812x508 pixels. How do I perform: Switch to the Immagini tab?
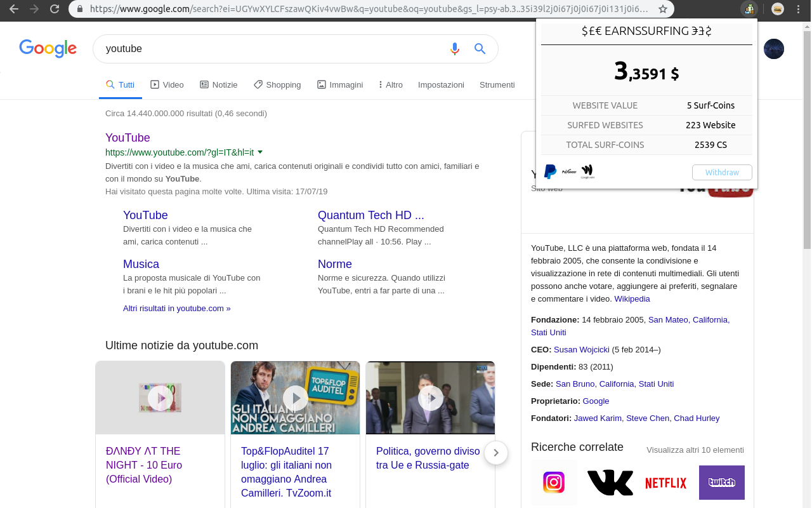pyautogui.click(x=340, y=84)
